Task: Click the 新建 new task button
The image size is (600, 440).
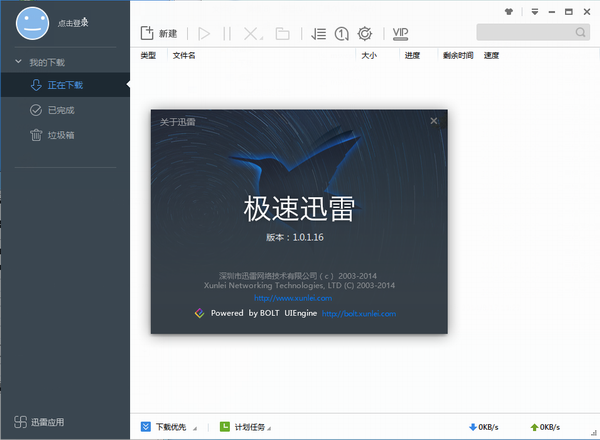Action: click(159, 34)
